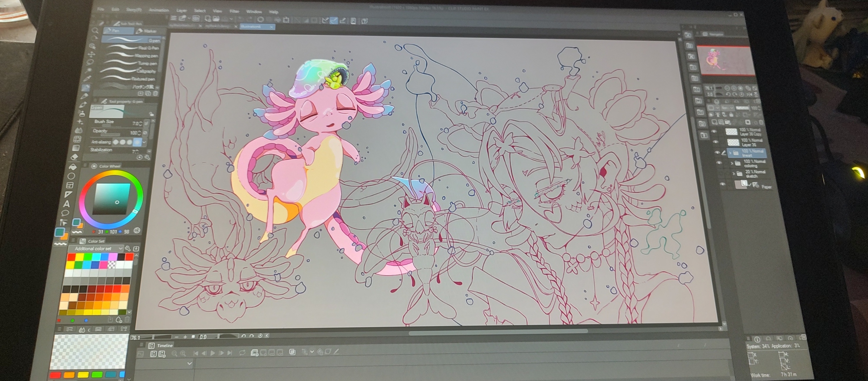
Task: Select the Text tool
Action: (67, 204)
